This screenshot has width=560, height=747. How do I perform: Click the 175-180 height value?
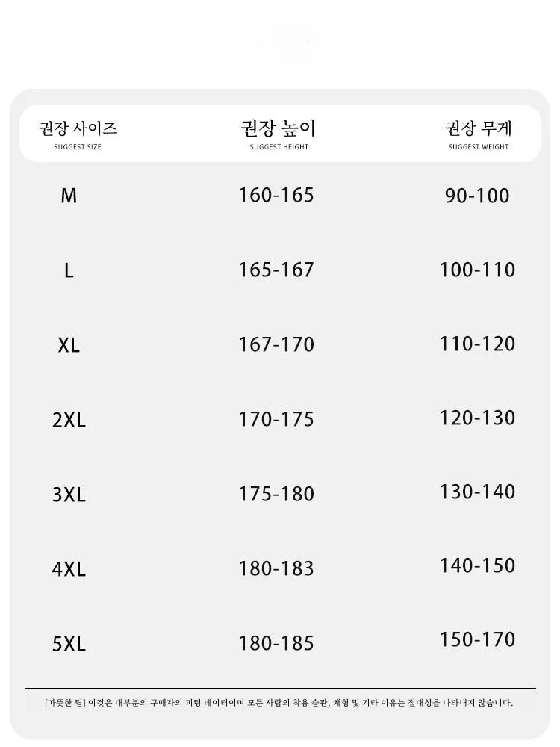coord(276,494)
